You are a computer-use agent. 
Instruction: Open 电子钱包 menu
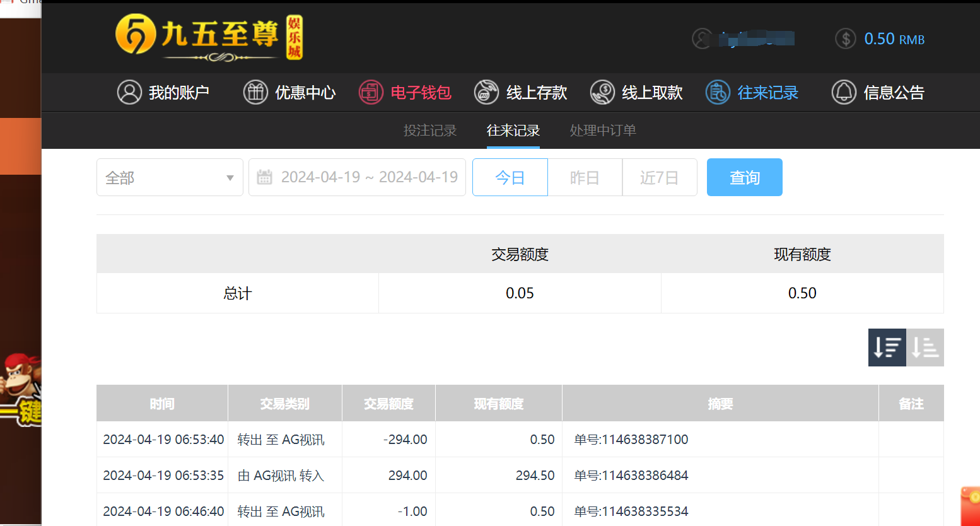tap(405, 93)
